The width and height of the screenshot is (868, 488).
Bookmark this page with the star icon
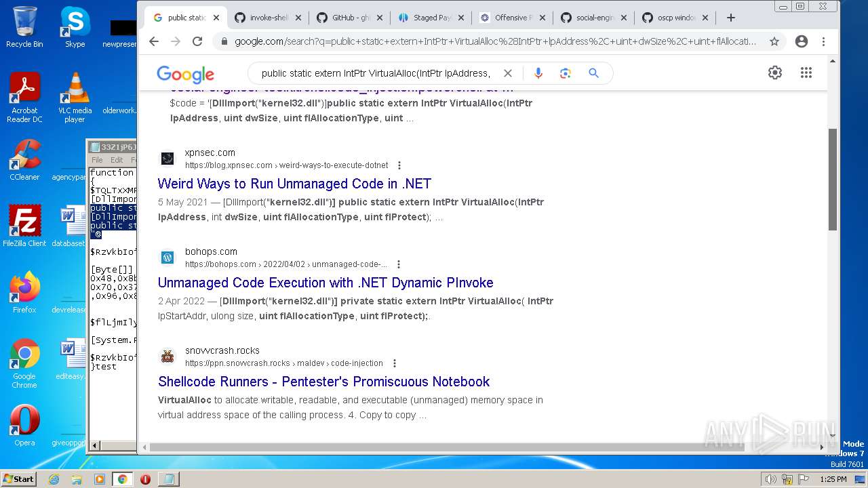point(774,41)
